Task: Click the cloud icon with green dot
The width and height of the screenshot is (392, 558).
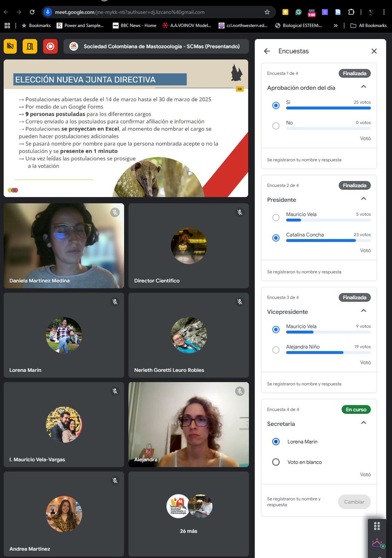Action: pos(377,543)
